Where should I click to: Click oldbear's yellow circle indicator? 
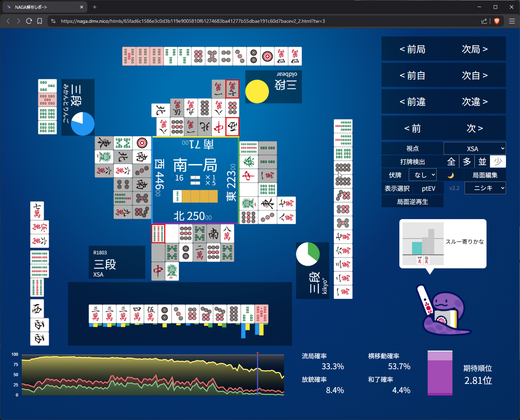tap(257, 91)
